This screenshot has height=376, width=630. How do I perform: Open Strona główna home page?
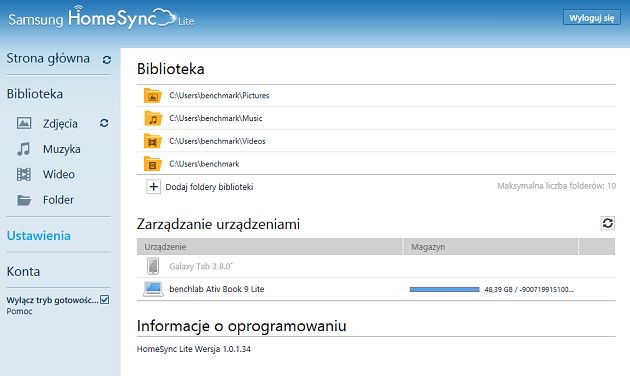[x=48, y=59]
